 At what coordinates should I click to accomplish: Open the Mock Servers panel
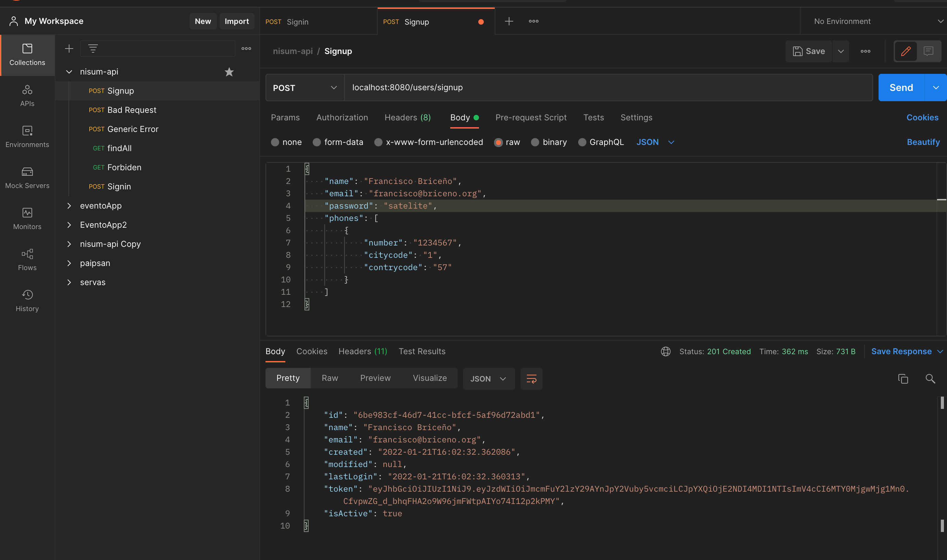[x=27, y=177]
